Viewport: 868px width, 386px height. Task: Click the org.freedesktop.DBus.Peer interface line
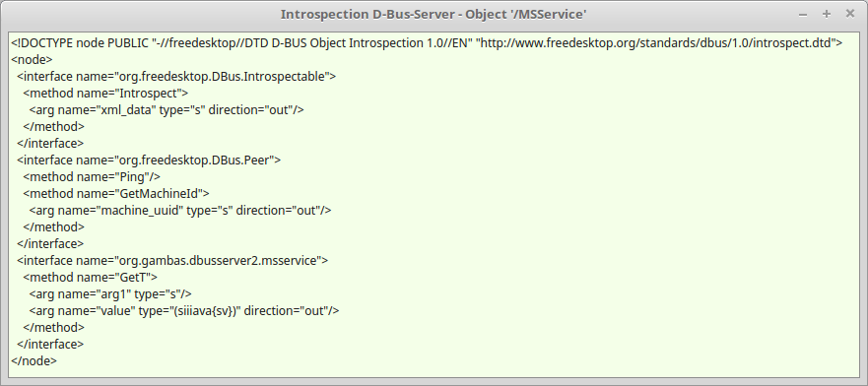149,160
